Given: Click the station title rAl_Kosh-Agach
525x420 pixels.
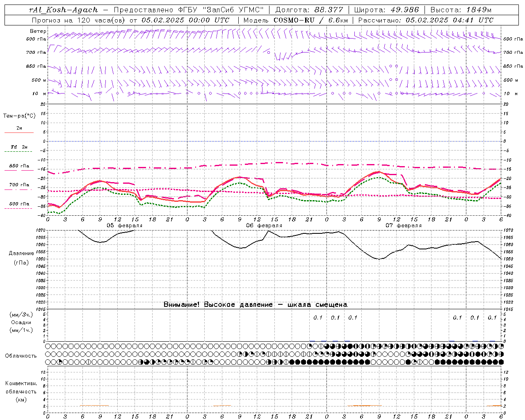Looking at the screenshot, I should tap(64, 10).
